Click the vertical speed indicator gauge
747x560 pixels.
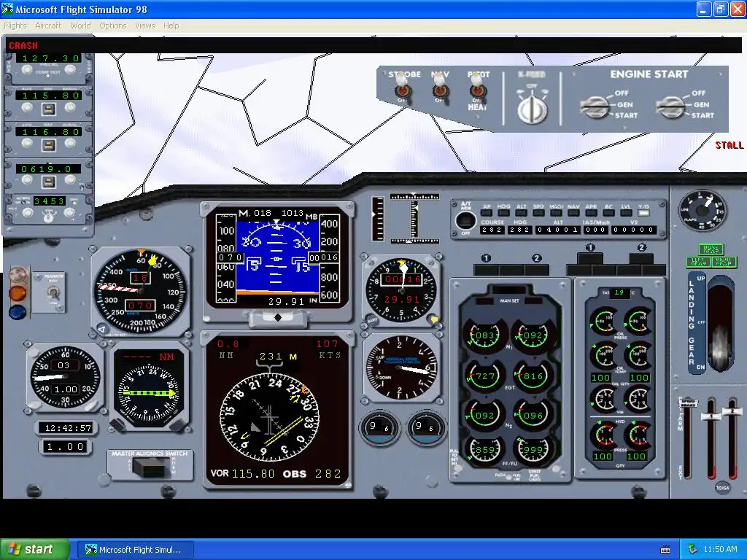(402, 367)
